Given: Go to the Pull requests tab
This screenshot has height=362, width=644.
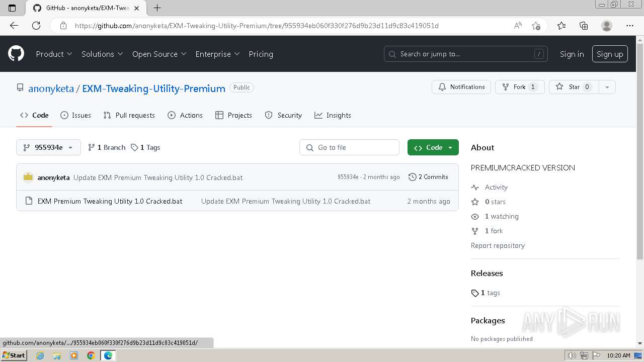Looking at the screenshot, I should (129, 115).
